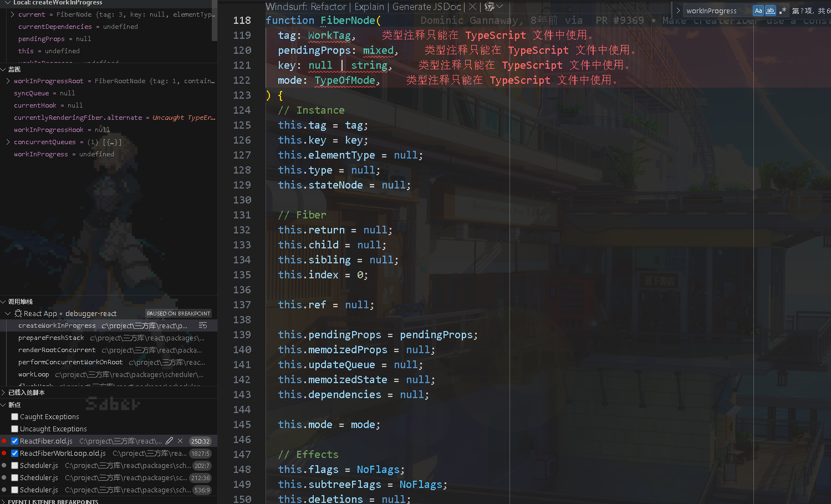Expand the workInProgressRoot watch expression
831x504 pixels.
(8, 81)
